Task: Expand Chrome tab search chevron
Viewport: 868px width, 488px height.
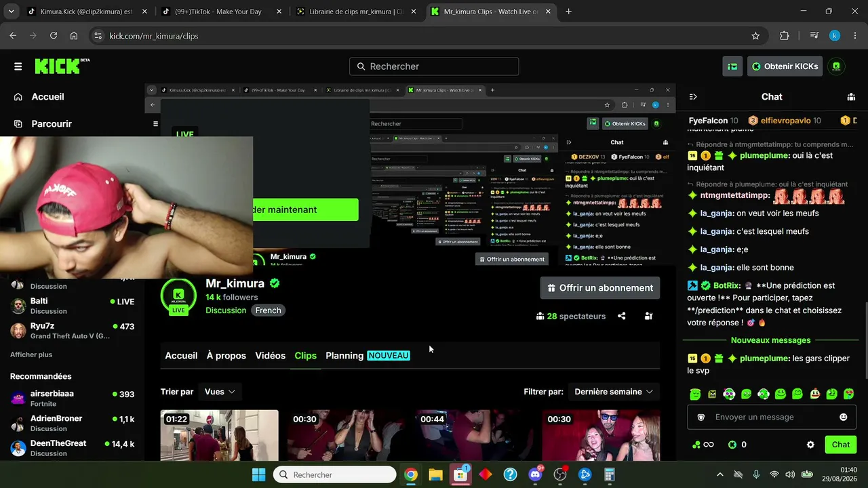Action: coord(12,12)
